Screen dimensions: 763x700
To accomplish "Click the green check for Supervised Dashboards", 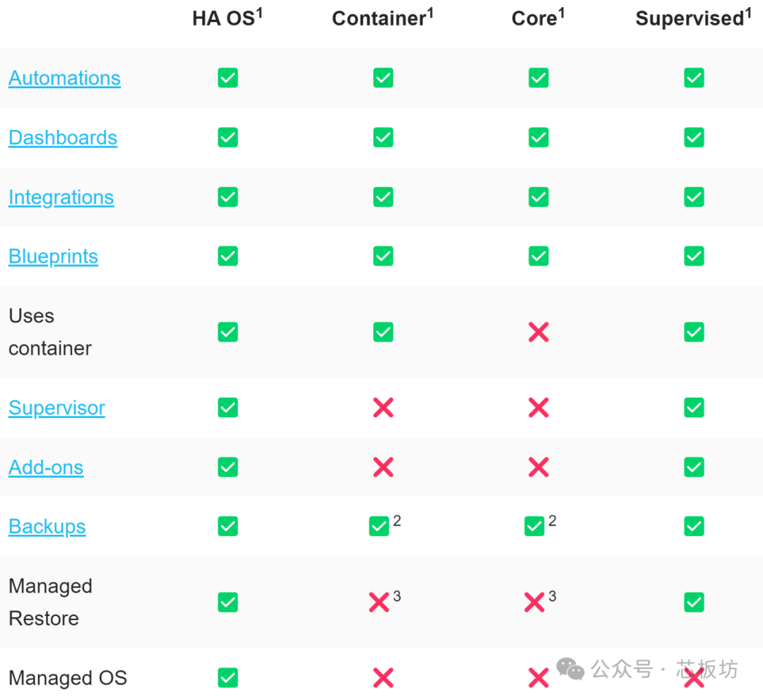I will click(x=694, y=137).
